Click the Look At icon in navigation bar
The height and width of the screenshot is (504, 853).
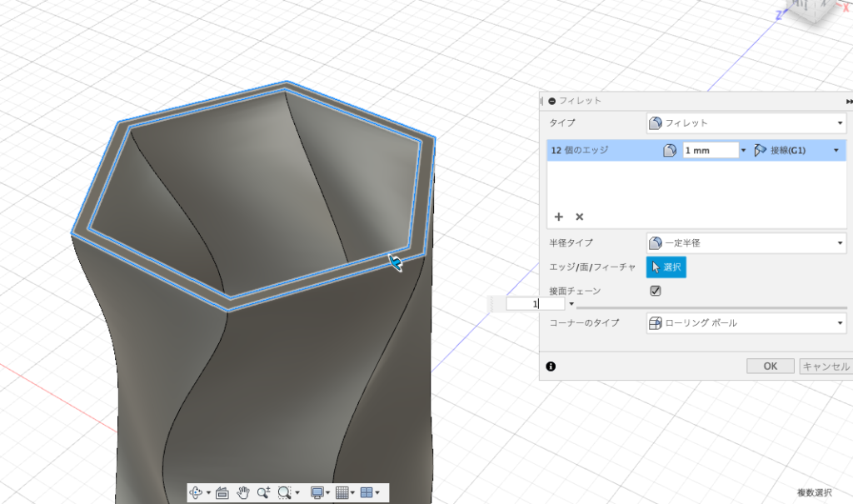(222, 493)
